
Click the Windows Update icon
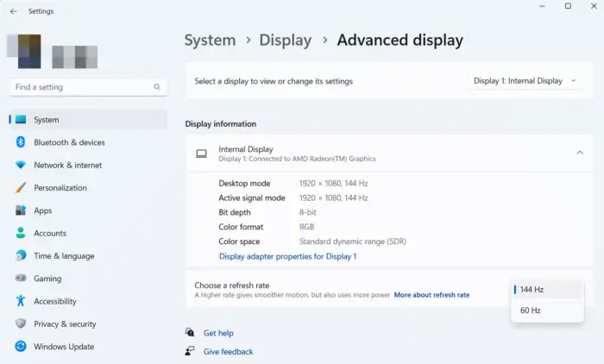point(21,347)
